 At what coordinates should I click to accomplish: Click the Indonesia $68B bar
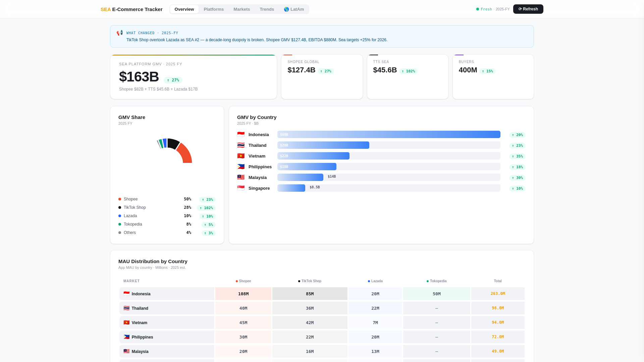click(389, 134)
